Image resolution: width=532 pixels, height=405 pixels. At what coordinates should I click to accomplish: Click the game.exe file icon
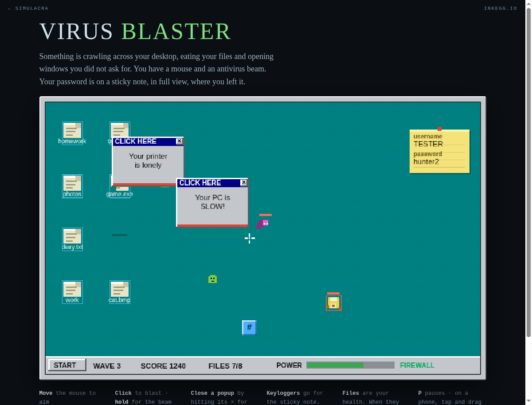tap(120, 193)
